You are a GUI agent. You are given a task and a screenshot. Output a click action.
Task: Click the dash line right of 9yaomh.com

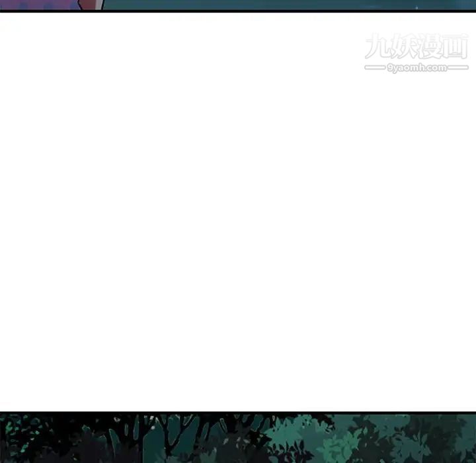click(x=458, y=67)
